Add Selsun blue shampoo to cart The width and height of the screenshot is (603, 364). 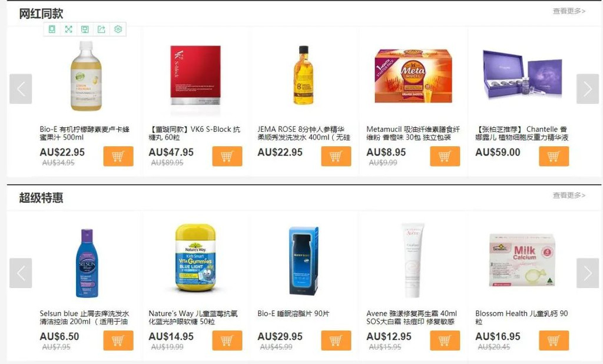[118, 340]
